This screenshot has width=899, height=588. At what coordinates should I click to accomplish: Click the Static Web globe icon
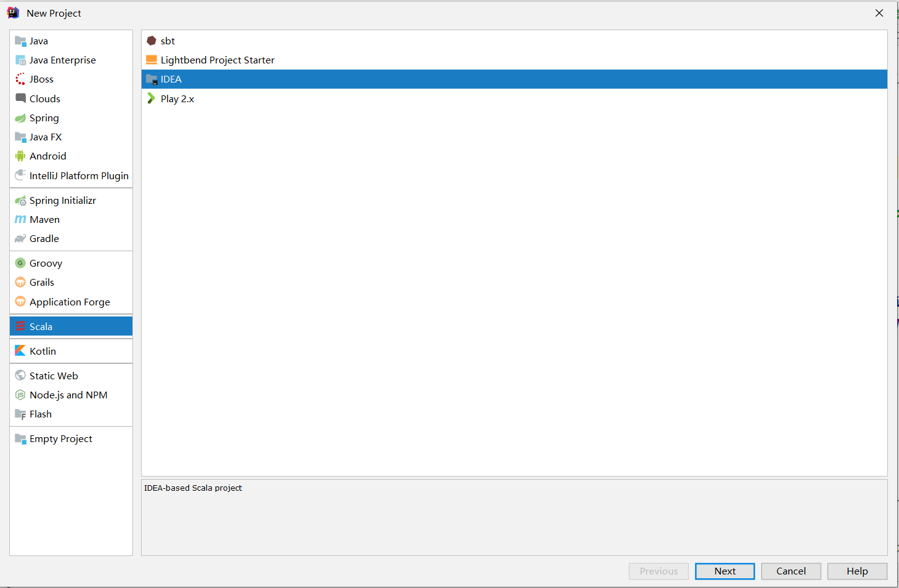20,376
